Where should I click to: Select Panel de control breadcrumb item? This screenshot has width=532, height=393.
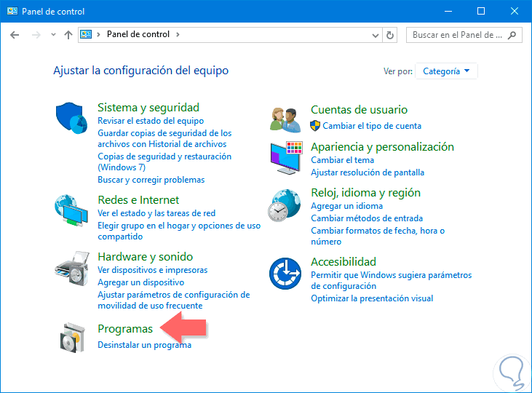(x=138, y=34)
